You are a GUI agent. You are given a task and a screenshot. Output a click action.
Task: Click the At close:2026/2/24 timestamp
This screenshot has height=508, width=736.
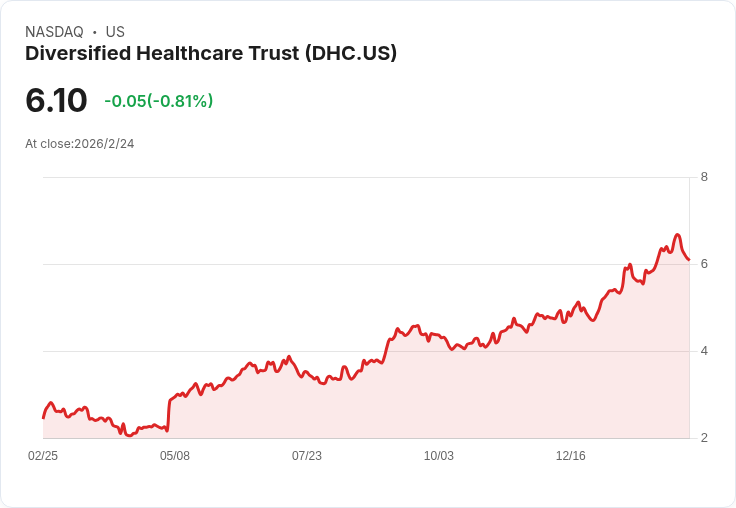(80, 144)
